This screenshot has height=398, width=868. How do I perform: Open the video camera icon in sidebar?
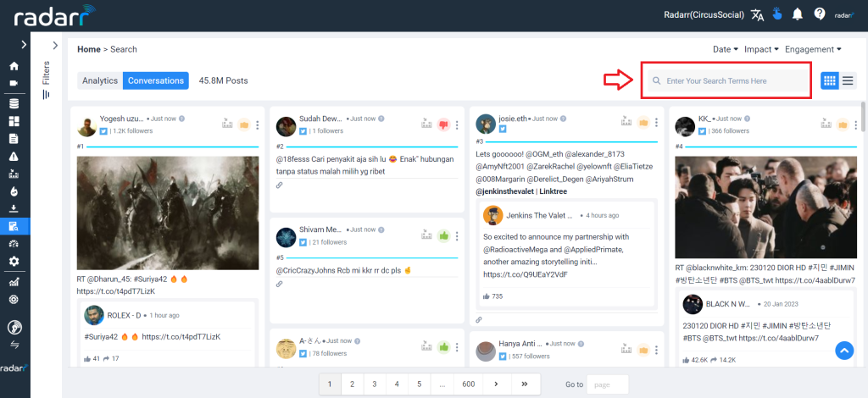[x=14, y=84]
